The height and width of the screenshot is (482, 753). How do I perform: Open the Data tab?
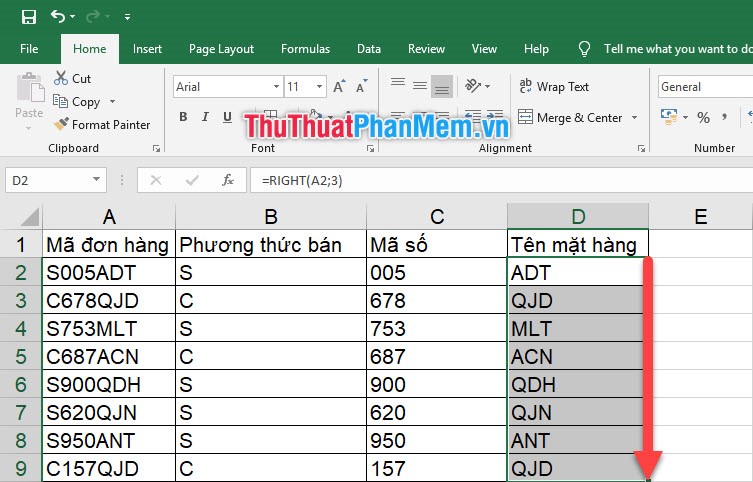pyautogui.click(x=369, y=49)
